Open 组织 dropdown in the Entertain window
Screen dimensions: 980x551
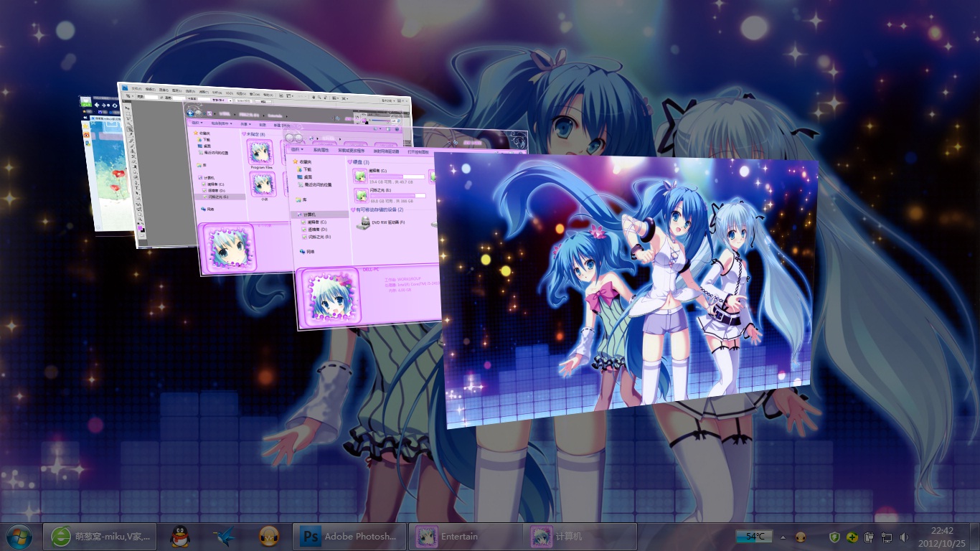pos(197,123)
